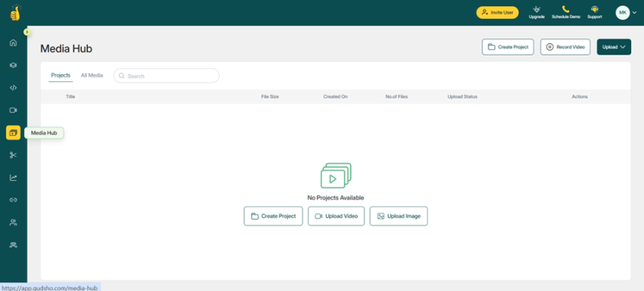
Task: Open the single user icon in the sidebar
Action: point(13,223)
